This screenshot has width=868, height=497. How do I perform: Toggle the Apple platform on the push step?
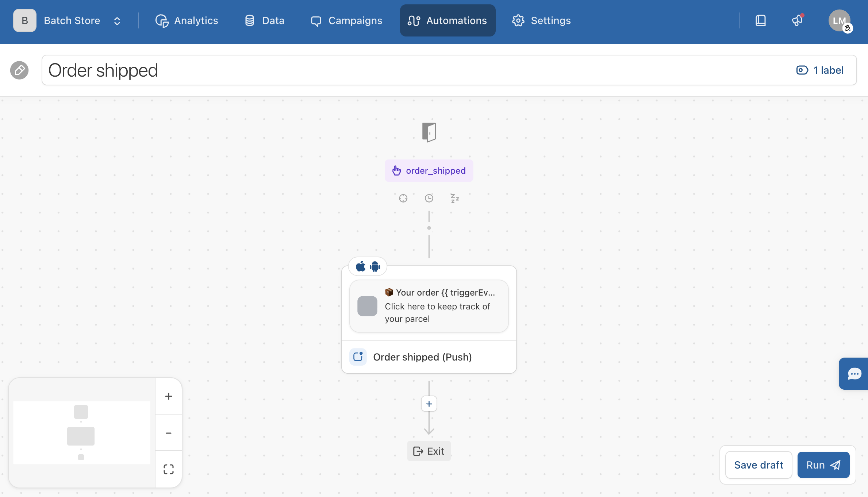coord(361,266)
